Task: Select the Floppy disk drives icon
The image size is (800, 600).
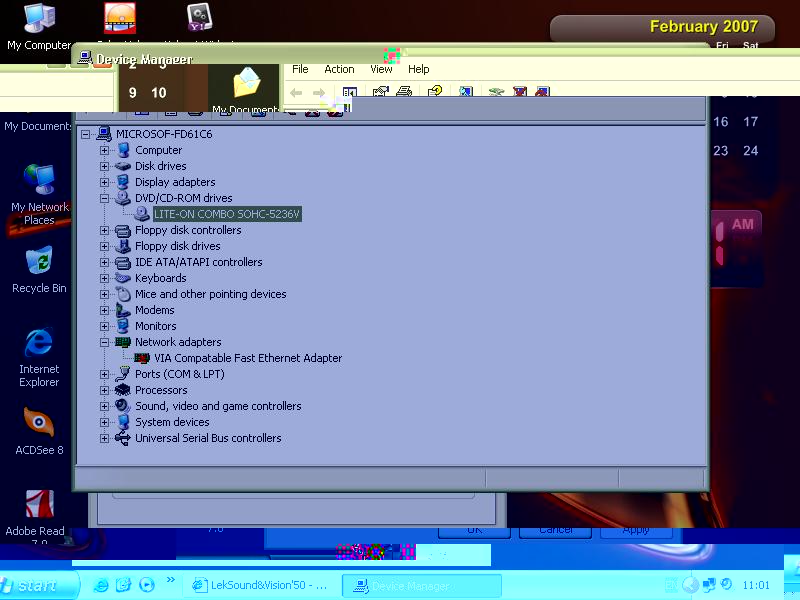Action: click(122, 246)
